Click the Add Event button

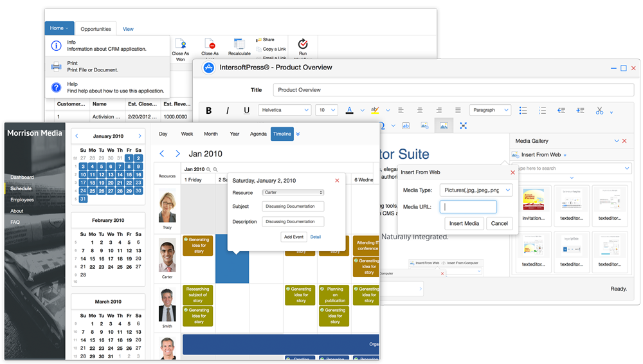293,237
